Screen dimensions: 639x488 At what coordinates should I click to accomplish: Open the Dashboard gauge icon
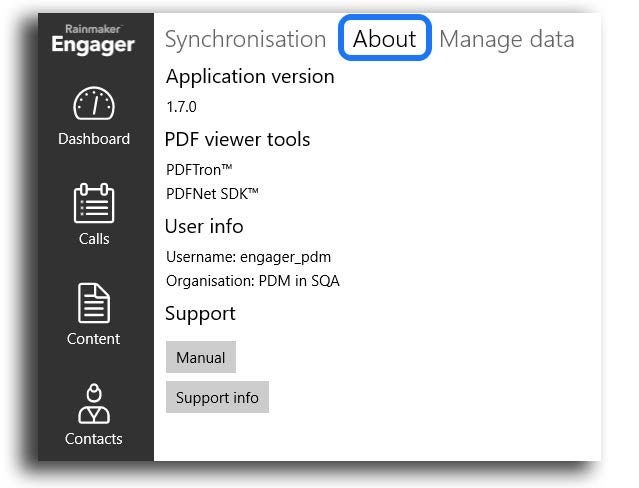(x=94, y=103)
